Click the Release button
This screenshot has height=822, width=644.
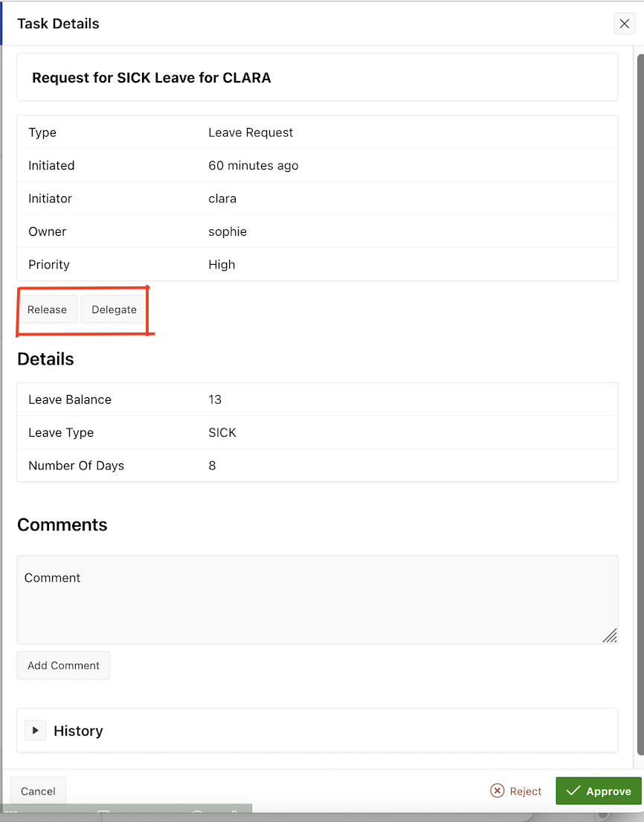[47, 309]
